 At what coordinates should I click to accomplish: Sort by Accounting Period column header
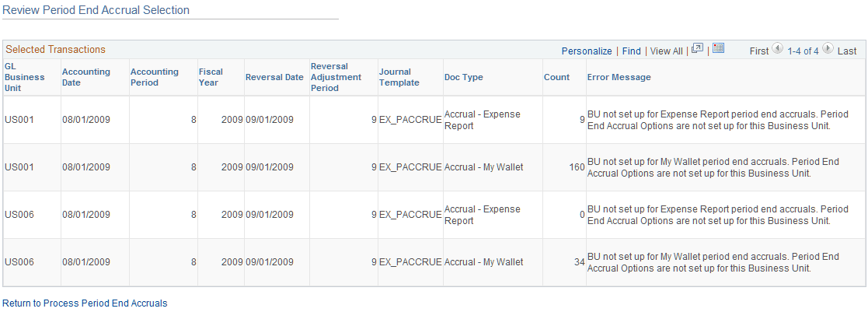pyautogui.click(x=154, y=77)
